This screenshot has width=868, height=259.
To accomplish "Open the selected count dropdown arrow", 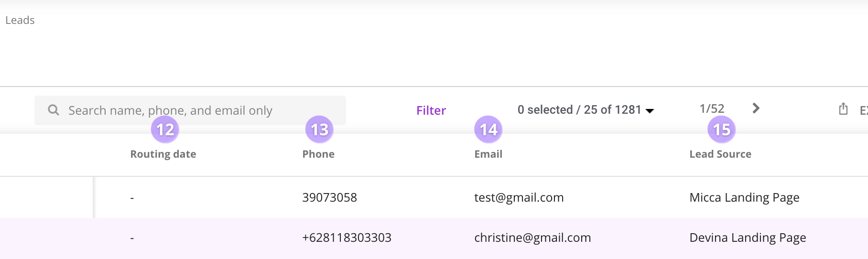I will pyautogui.click(x=650, y=111).
